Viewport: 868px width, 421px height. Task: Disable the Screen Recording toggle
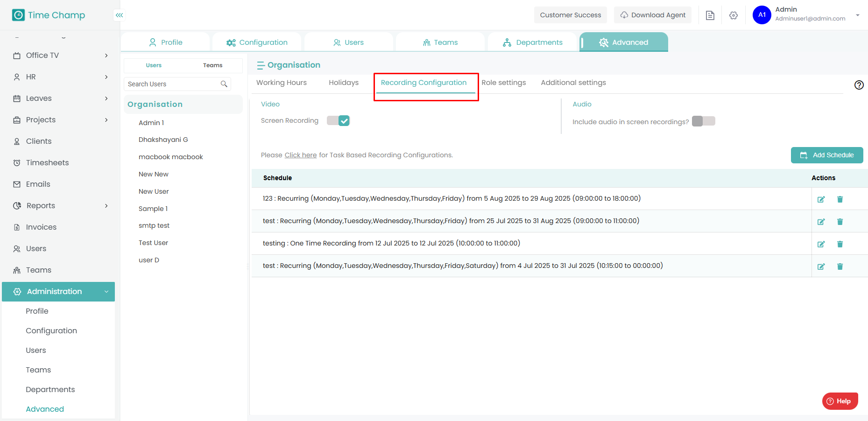pos(339,121)
